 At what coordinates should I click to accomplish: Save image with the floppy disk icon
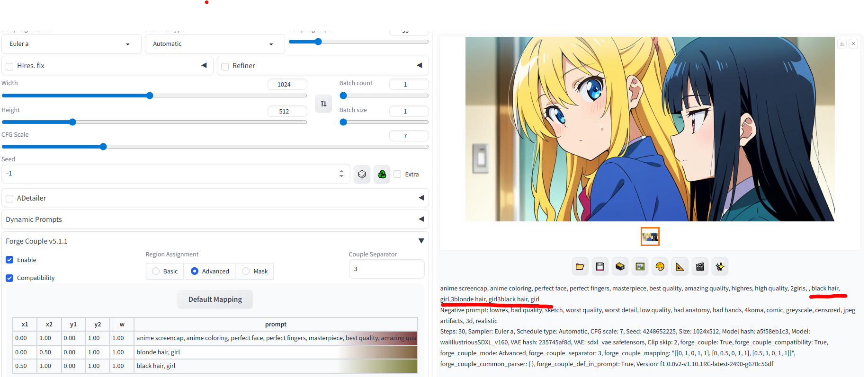point(600,267)
